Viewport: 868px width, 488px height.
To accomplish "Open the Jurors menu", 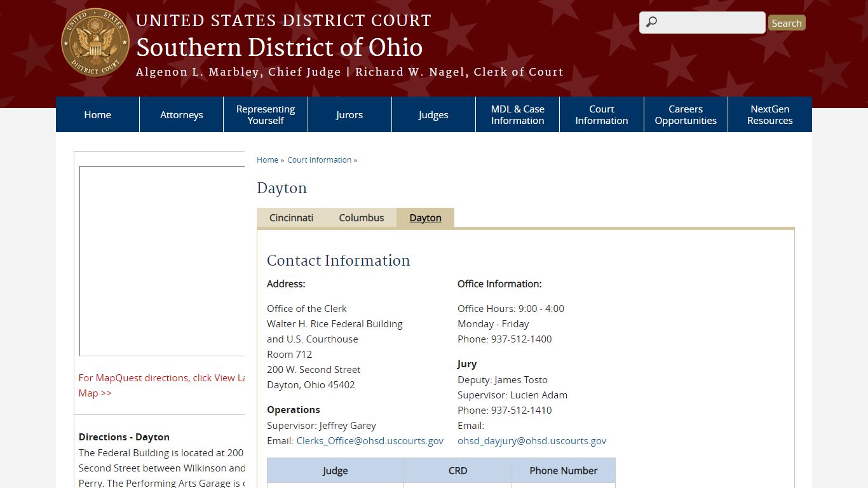I will 349,114.
